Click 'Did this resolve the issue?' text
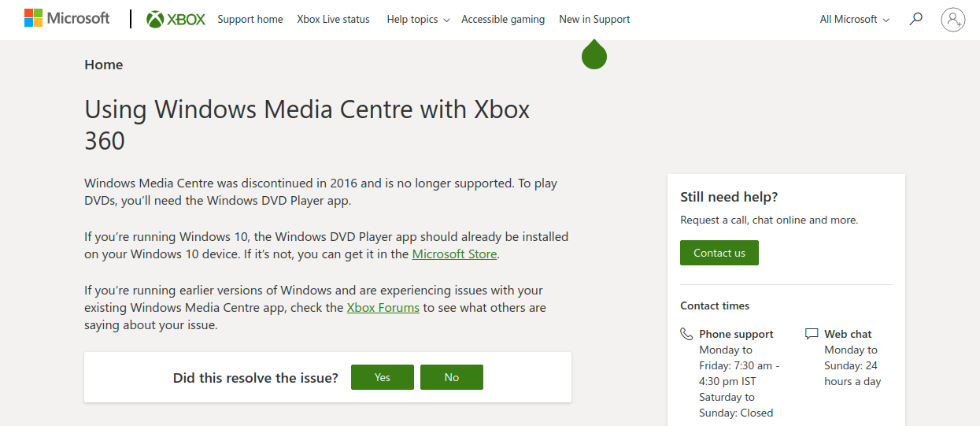 coord(256,378)
